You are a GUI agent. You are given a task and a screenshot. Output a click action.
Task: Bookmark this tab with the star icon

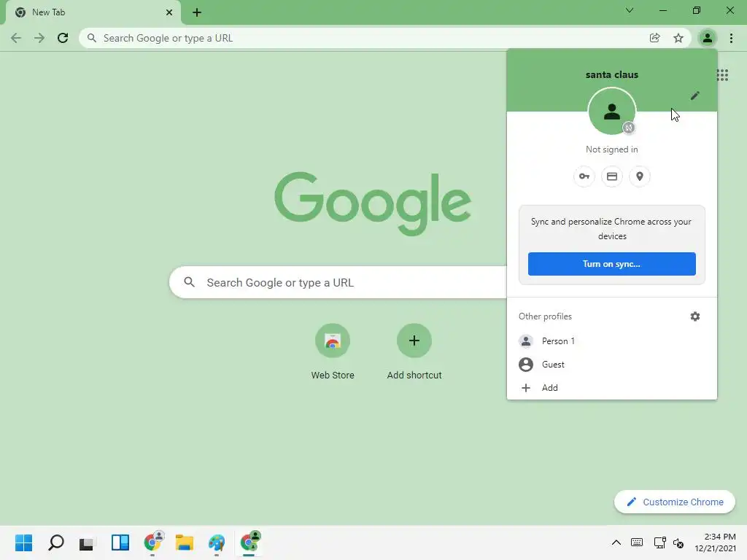(678, 38)
